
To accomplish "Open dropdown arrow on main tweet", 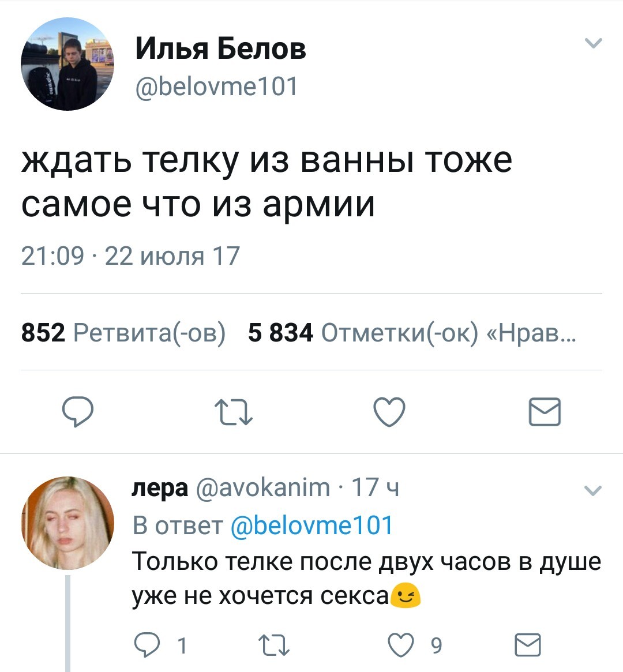I will pos(593,43).
